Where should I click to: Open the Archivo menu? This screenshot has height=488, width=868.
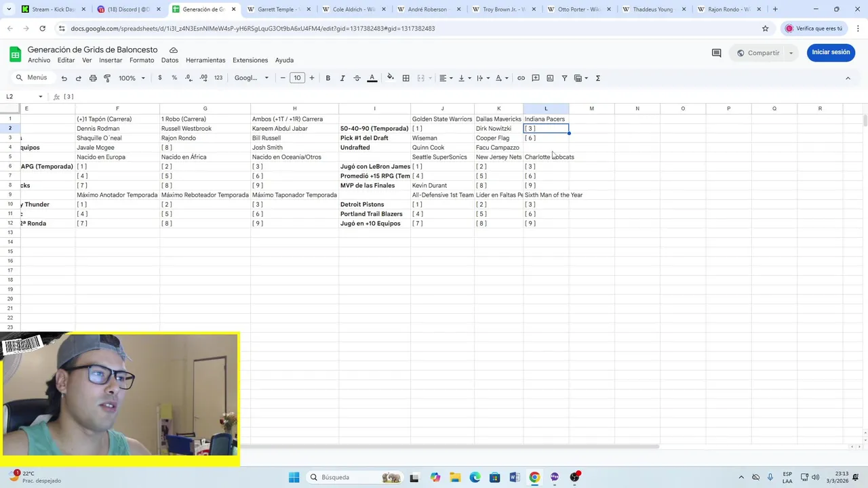tap(39, 60)
